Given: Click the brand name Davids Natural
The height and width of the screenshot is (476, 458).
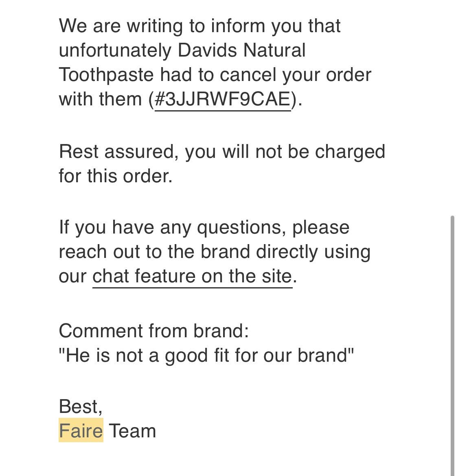Looking at the screenshot, I should pos(242,50).
